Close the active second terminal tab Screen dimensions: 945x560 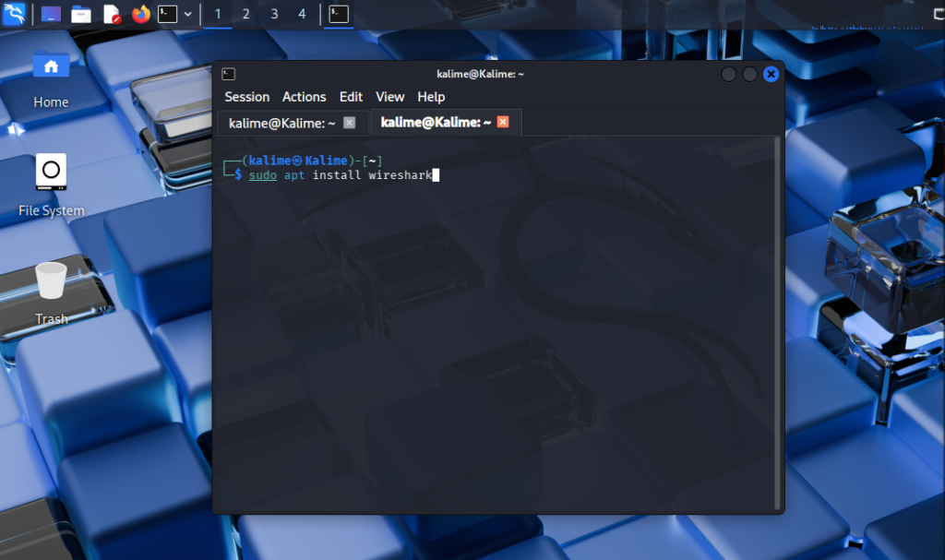click(503, 122)
